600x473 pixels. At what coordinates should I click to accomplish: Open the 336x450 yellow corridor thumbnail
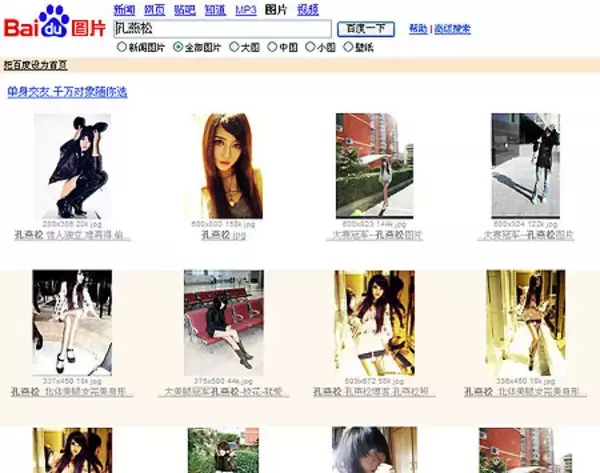526,323
